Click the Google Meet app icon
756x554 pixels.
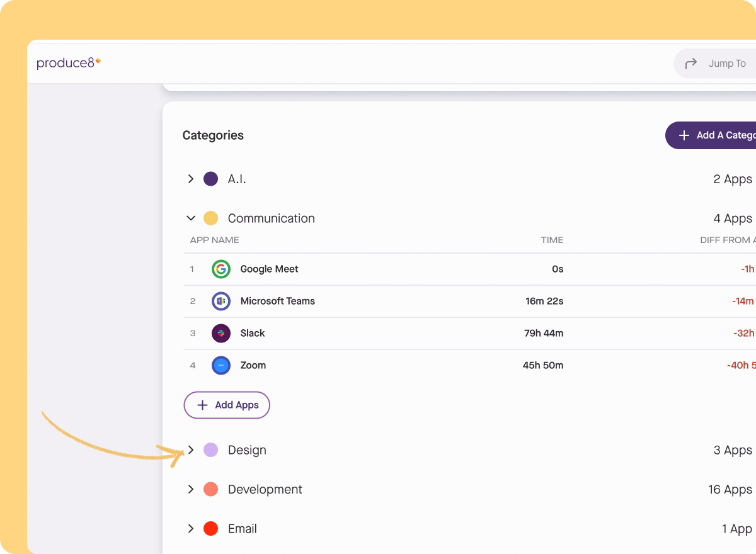[221, 269]
